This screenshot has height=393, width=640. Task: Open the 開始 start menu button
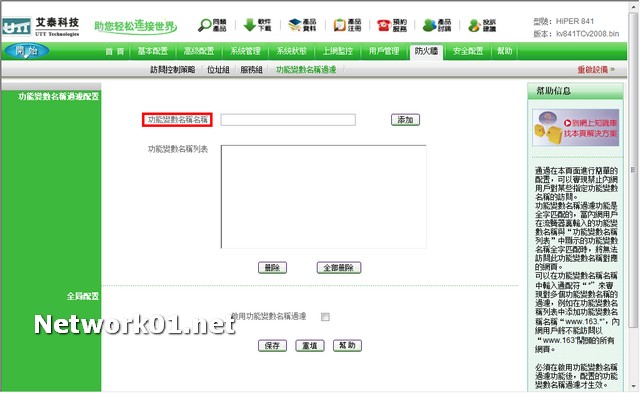tap(27, 51)
